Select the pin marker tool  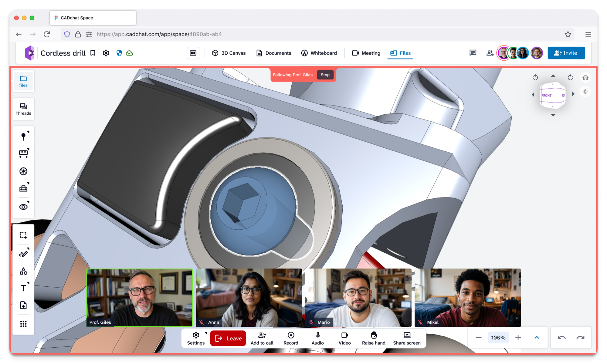point(23,136)
